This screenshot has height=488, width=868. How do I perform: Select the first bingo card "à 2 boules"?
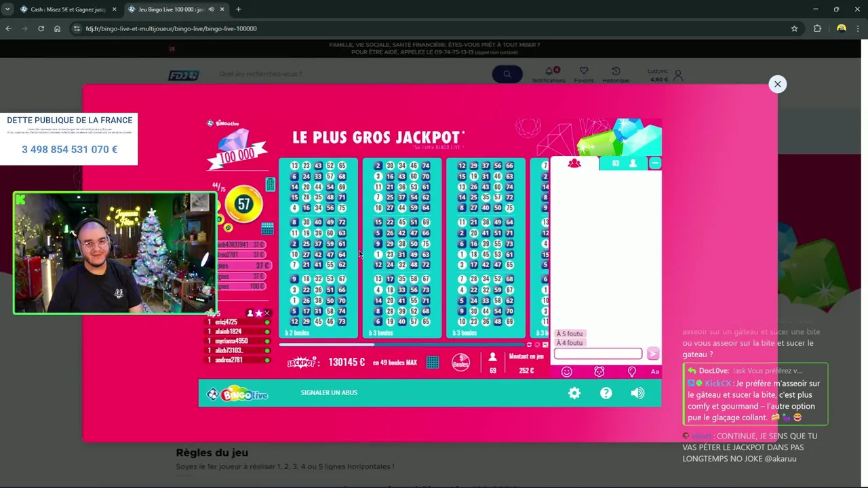[318, 247]
